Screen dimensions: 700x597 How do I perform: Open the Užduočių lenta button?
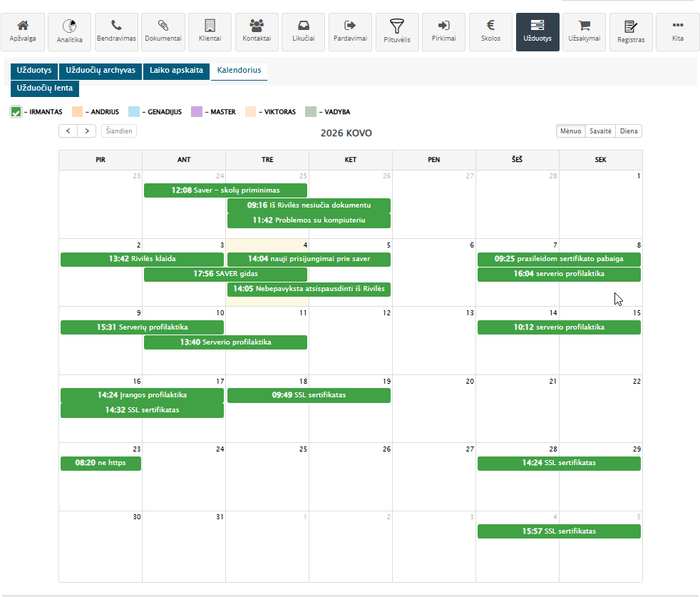pyautogui.click(x=45, y=88)
